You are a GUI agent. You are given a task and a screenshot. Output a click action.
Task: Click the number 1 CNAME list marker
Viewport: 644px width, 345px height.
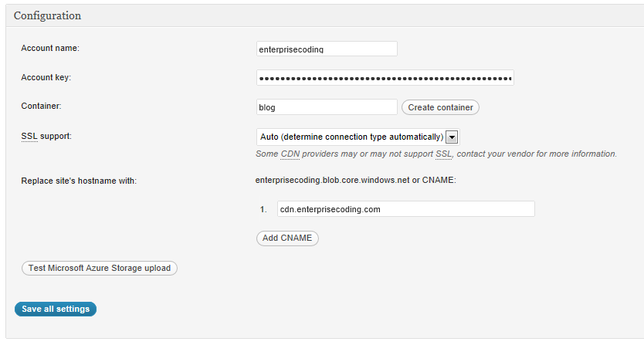click(263, 209)
